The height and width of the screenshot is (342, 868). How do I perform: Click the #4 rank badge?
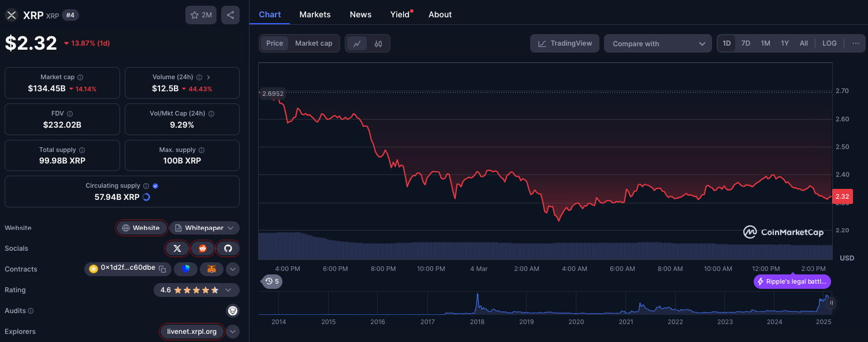70,15
